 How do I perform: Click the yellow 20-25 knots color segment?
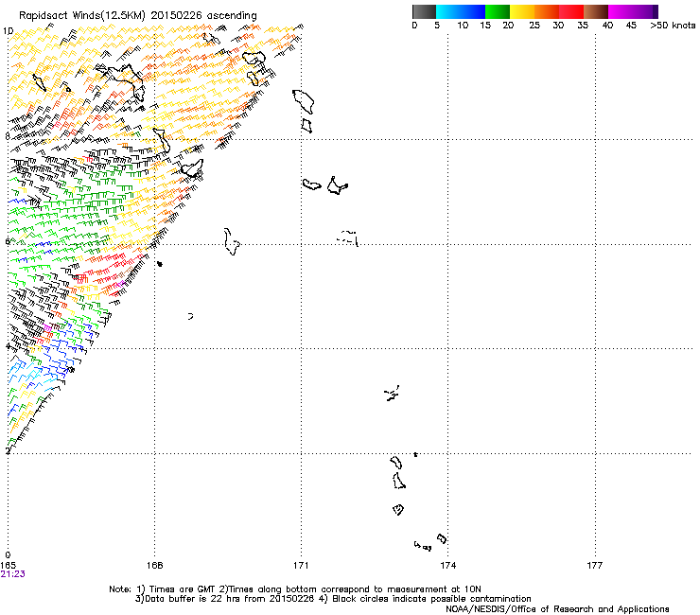[x=522, y=11]
